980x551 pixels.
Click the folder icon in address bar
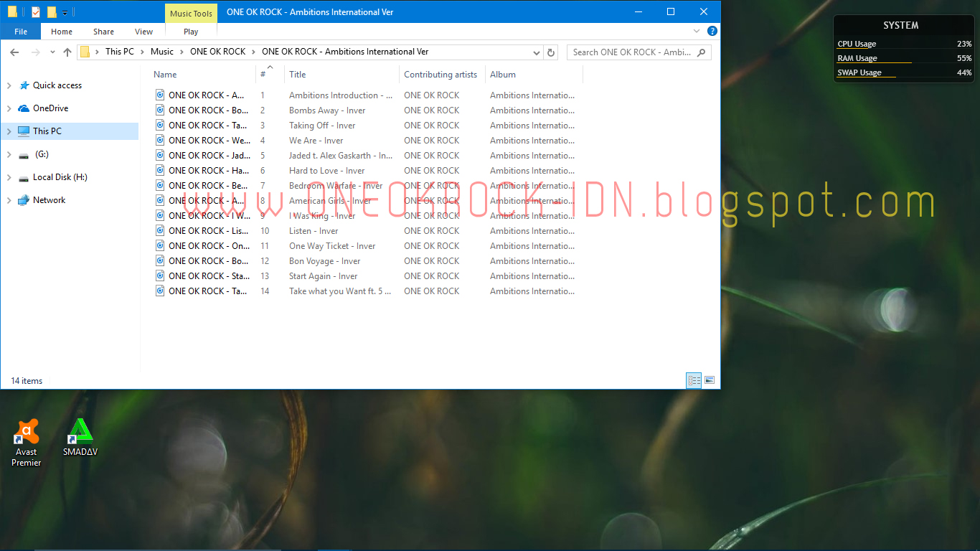(x=85, y=52)
